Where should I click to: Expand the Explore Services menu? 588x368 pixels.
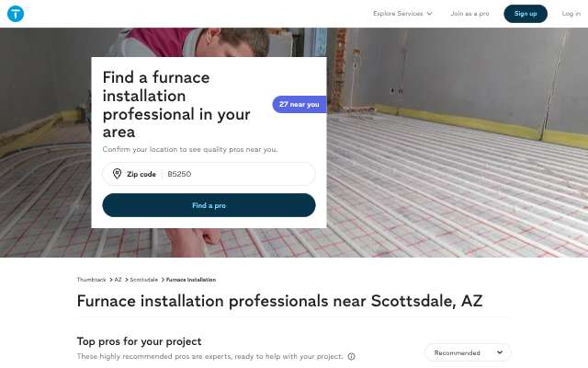point(402,14)
